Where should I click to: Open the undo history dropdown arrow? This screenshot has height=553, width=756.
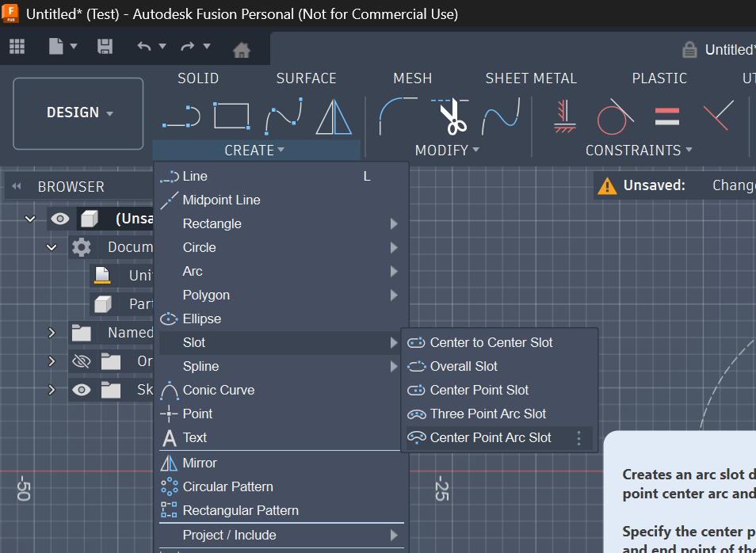162,46
